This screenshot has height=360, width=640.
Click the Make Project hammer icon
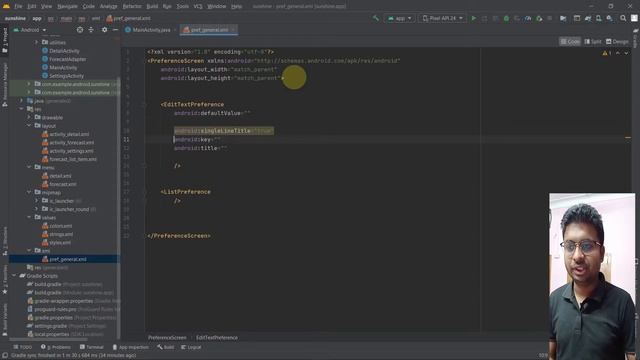point(376,18)
